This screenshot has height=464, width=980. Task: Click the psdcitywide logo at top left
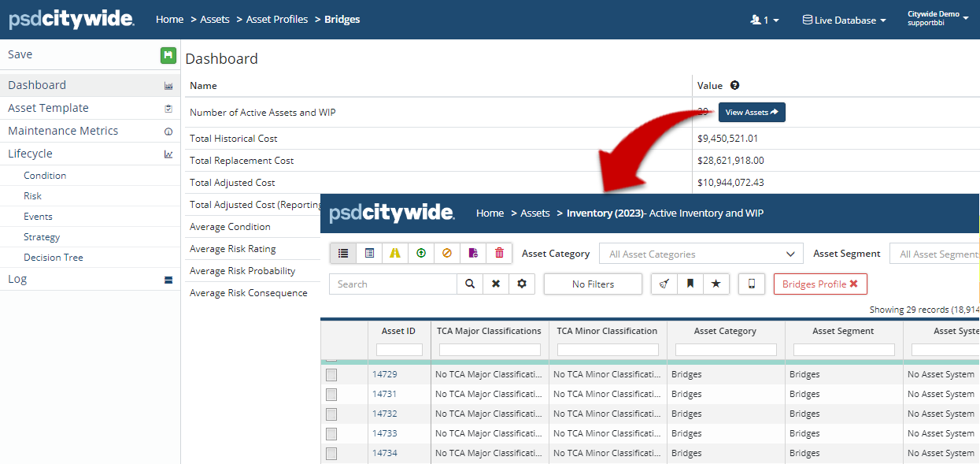pos(72,20)
